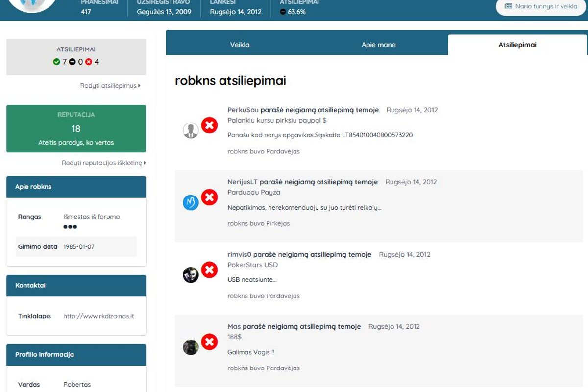
Task: Click the red X icon beside NerijusLT's review
Action: (209, 197)
